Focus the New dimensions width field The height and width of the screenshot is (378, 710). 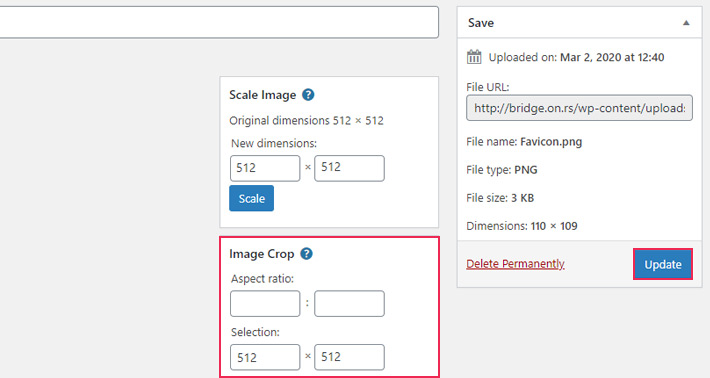[x=265, y=168]
